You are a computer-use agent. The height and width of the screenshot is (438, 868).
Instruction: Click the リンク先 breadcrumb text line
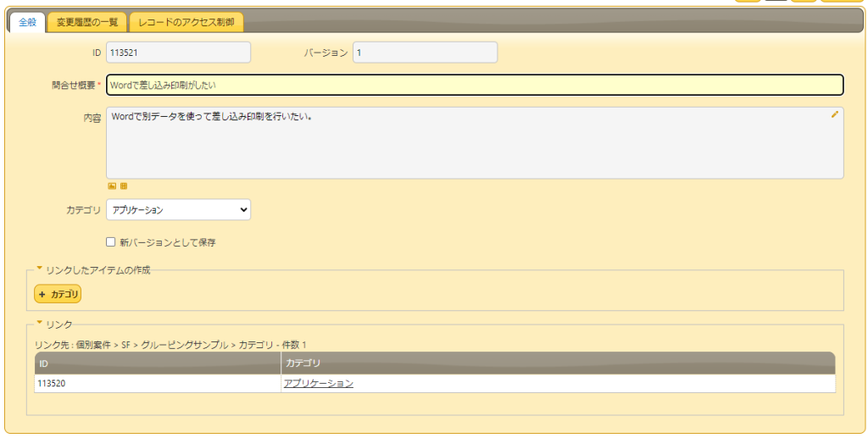[x=170, y=345]
